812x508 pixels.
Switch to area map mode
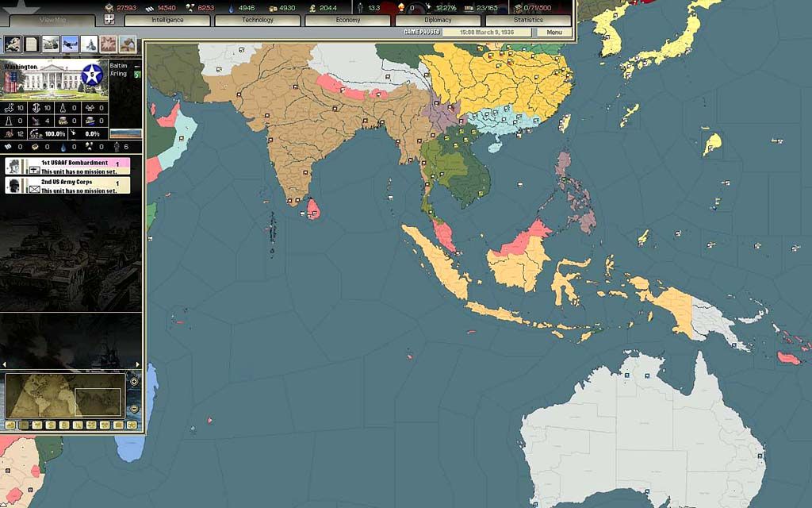[105, 425]
